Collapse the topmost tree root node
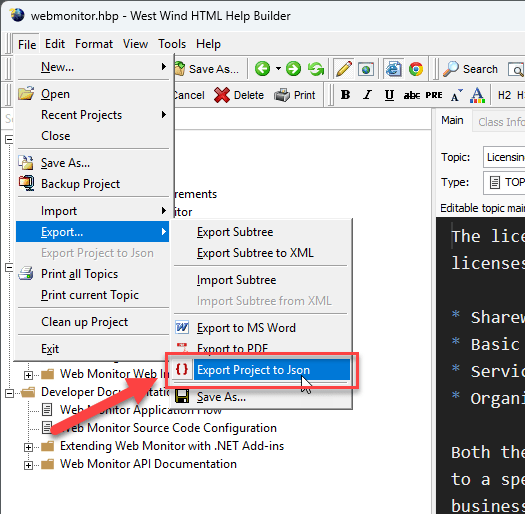Viewport: 525px width, 514px height. click(x=9, y=139)
